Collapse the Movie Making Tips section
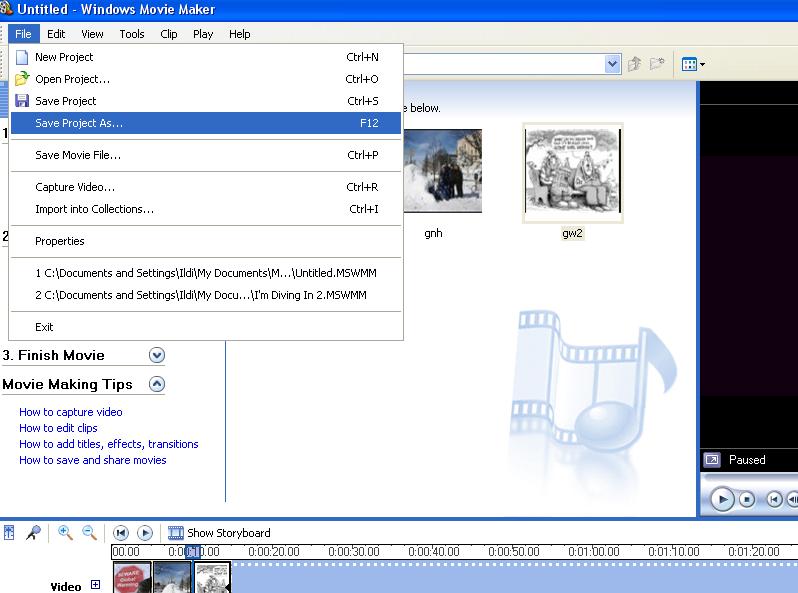The width and height of the screenshot is (798, 593). pyautogui.click(x=157, y=384)
